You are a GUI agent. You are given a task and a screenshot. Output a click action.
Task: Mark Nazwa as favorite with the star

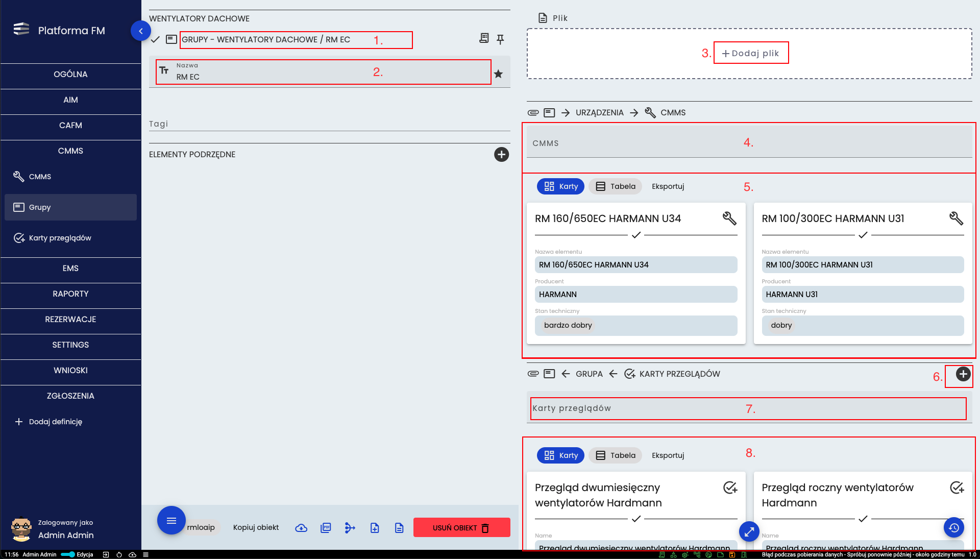click(499, 74)
